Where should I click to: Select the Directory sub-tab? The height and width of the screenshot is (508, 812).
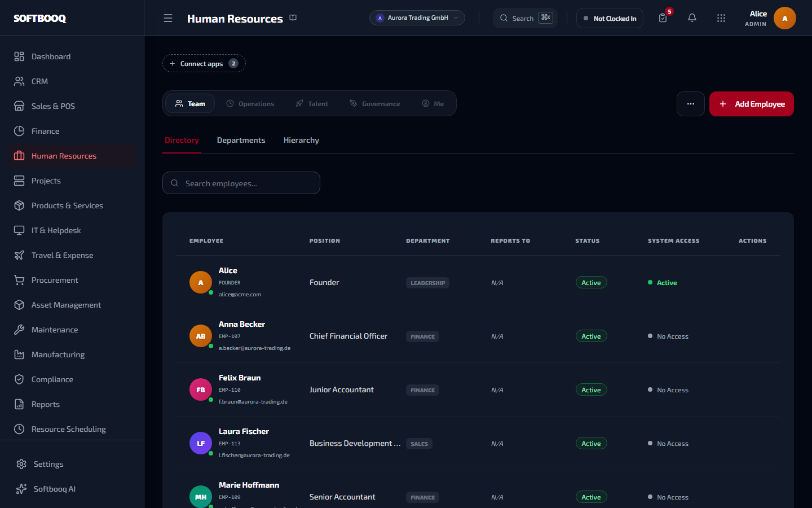tap(182, 140)
